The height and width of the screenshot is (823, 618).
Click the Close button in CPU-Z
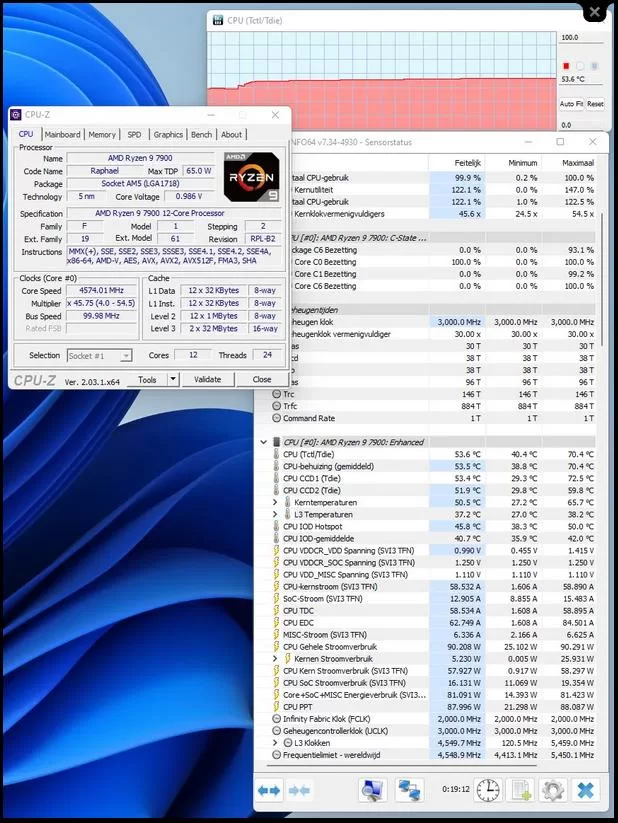(262, 379)
